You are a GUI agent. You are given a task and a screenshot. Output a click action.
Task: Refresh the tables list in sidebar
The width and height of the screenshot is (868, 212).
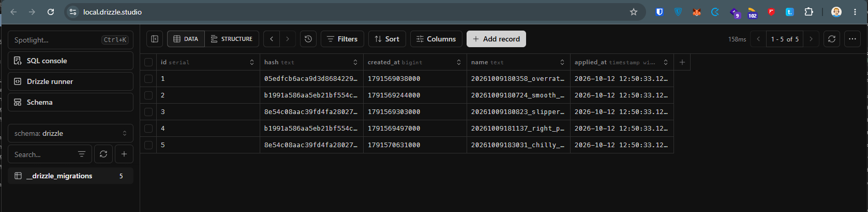point(103,154)
